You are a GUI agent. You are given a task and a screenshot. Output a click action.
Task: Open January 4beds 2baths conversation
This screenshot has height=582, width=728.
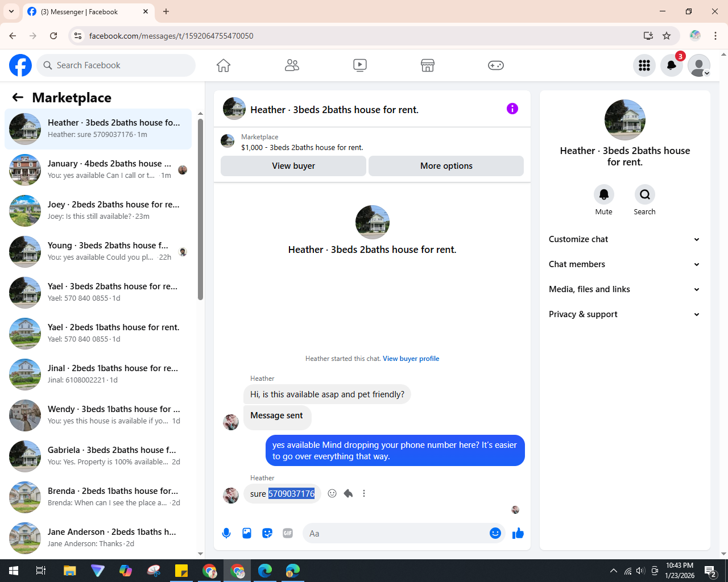point(98,170)
